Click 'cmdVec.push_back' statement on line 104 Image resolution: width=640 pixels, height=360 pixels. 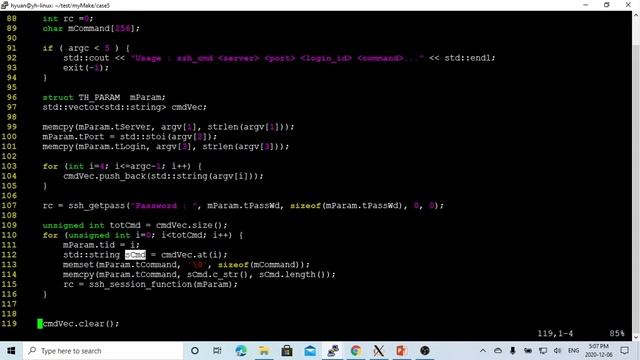(163, 176)
